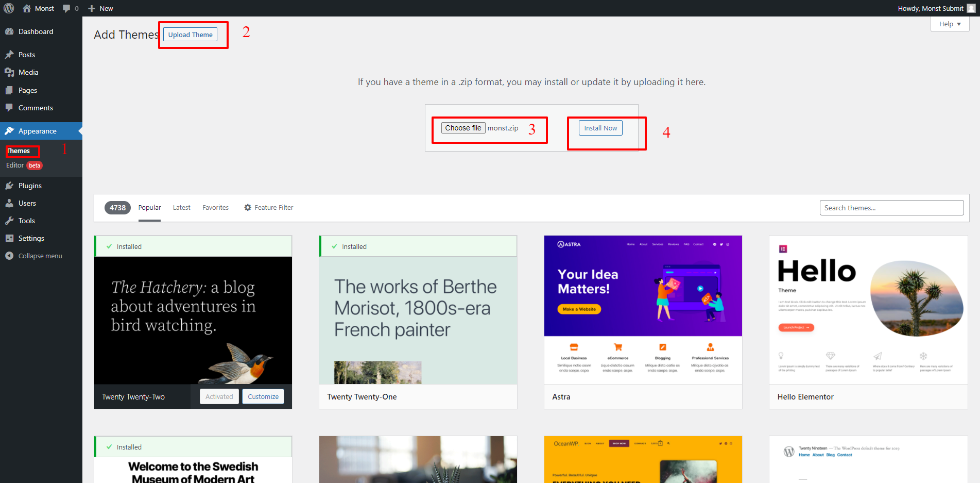This screenshot has width=980, height=483.
Task: Switch to the Favorites tab
Action: coord(215,207)
